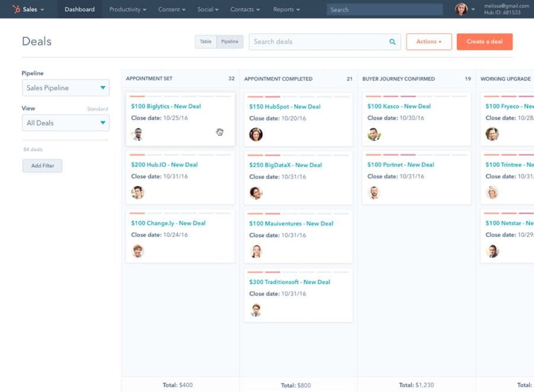Open $300 Traditionsoft - New Deal link
534x392 pixels.
(290, 282)
